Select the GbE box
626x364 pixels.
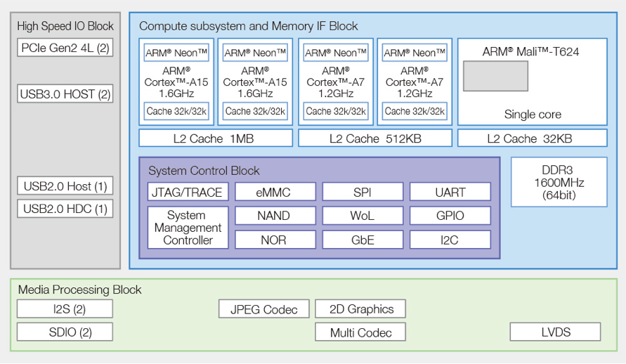coord(363,240)
